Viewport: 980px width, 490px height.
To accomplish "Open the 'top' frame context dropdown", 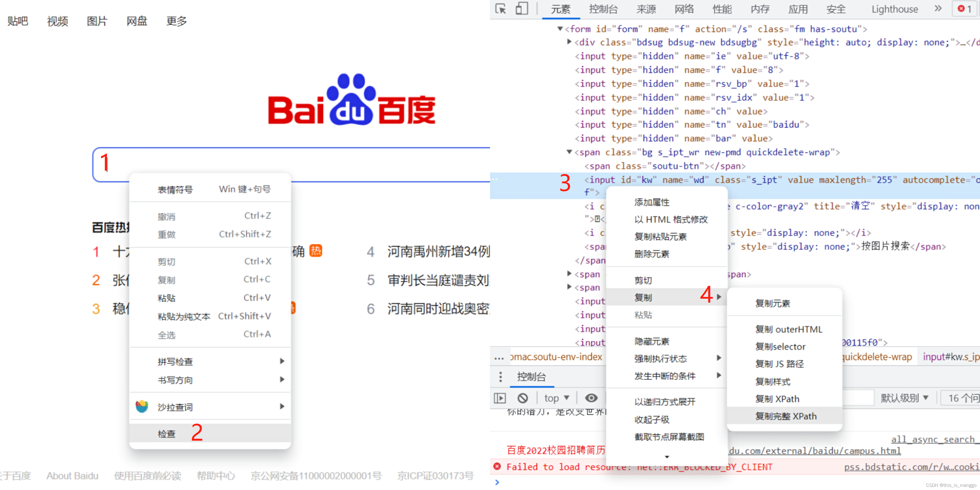I will point(556,398).
